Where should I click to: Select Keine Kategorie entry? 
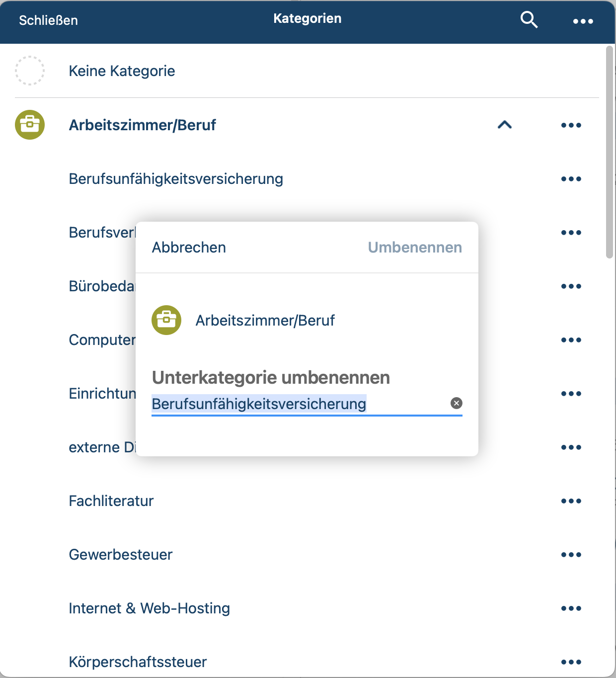122,71
